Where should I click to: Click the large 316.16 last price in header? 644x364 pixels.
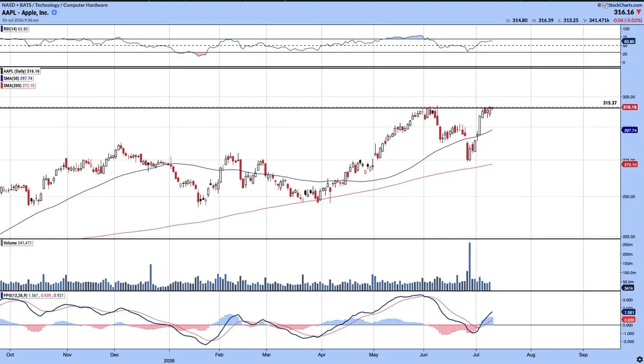pyautogui.click(x=623, y=11)
